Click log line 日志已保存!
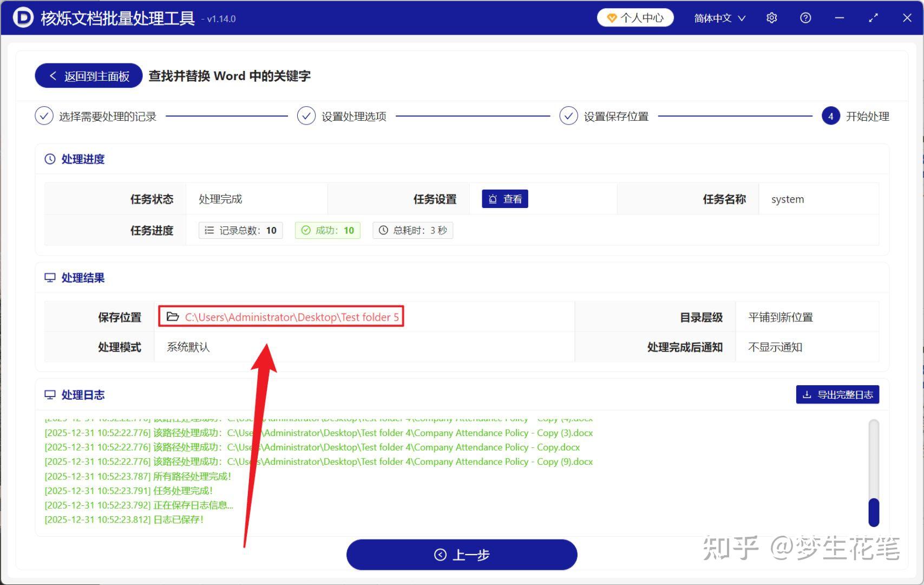 point(124,519)
